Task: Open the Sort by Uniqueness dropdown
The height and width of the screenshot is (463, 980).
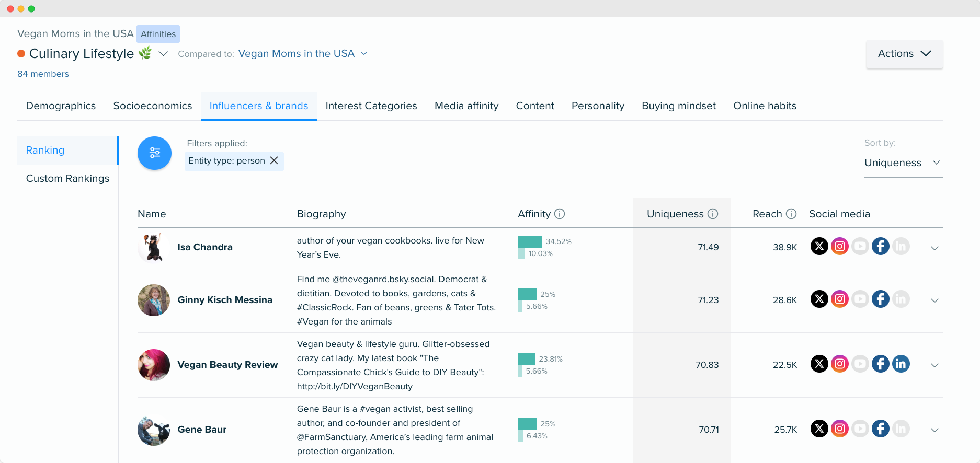Action: click(x=903, y=163)
